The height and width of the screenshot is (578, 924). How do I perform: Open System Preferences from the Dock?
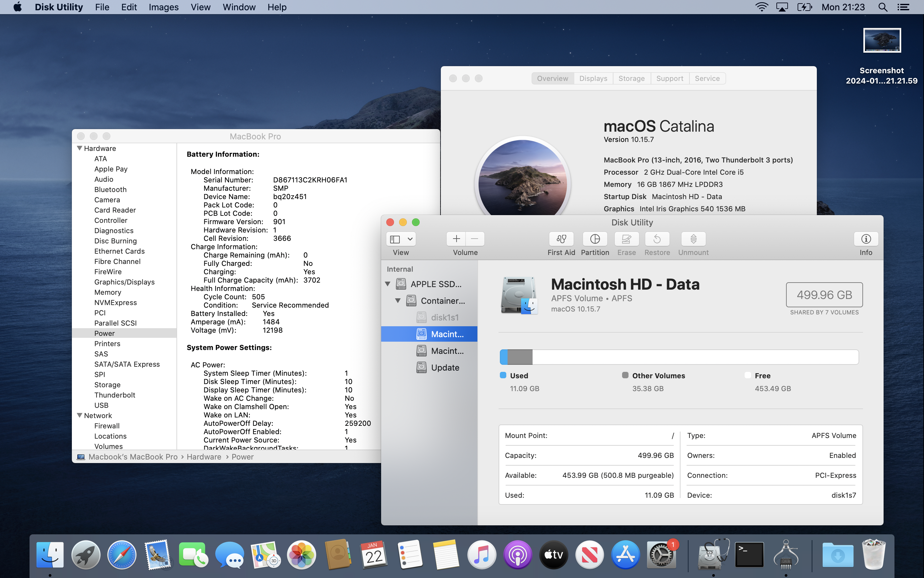(x=661, y=555)
